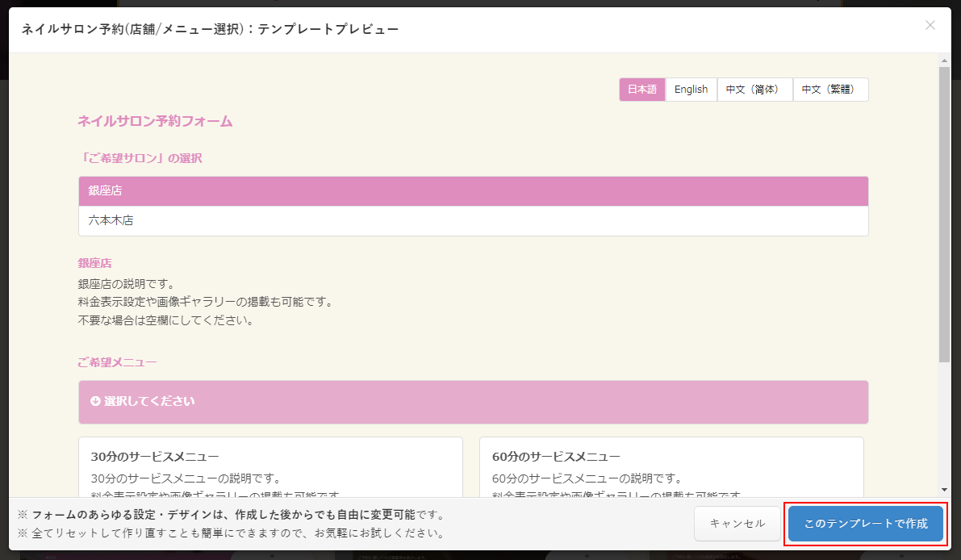Select the 30分のサービスメニュー card
Screen dimensions: 961x560
tap(270, 468)
